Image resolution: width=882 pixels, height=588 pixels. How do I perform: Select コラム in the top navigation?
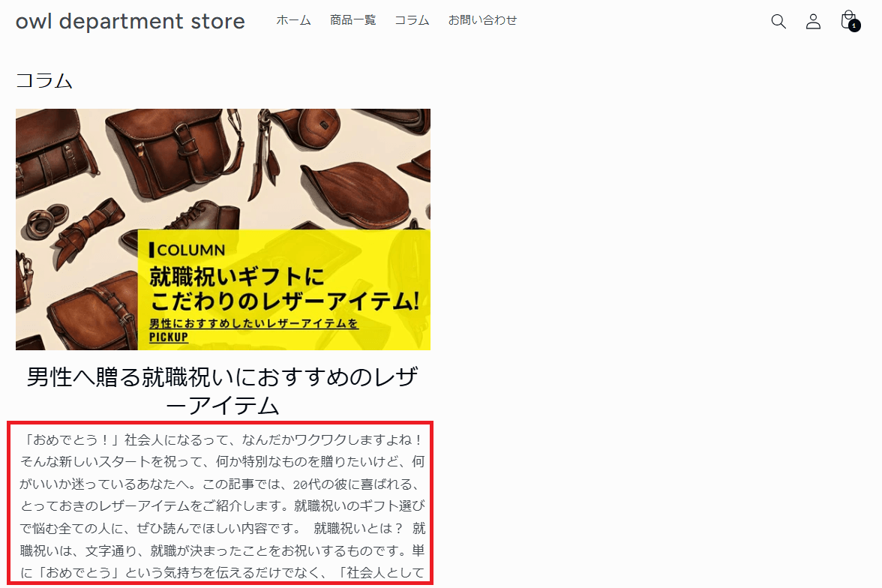(412, 20)
